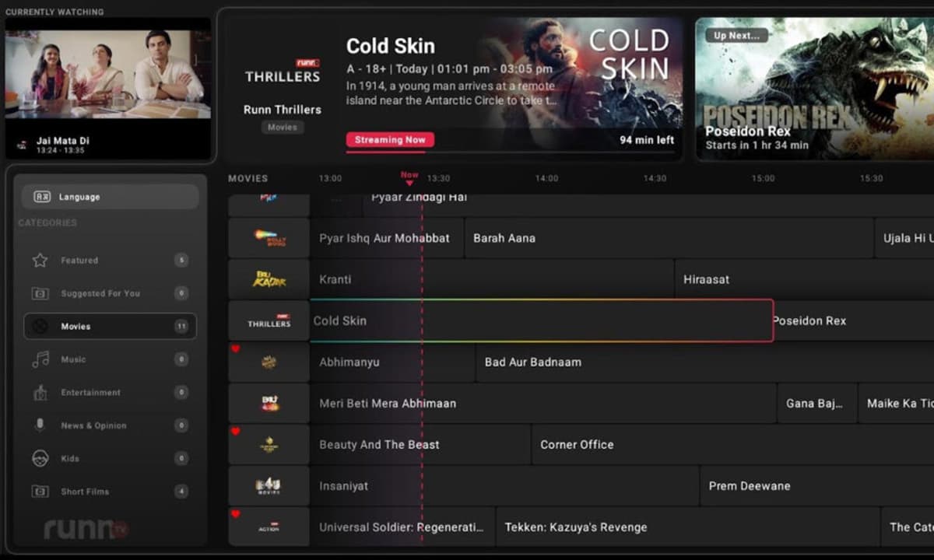Select the Corner Office program

tap(732, 445)
